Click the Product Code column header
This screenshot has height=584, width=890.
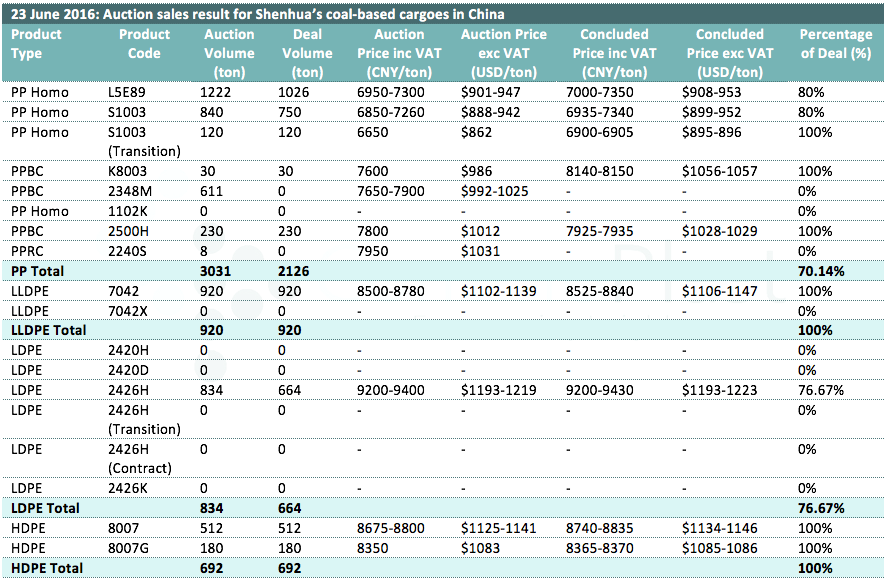(x=144, y=44)
